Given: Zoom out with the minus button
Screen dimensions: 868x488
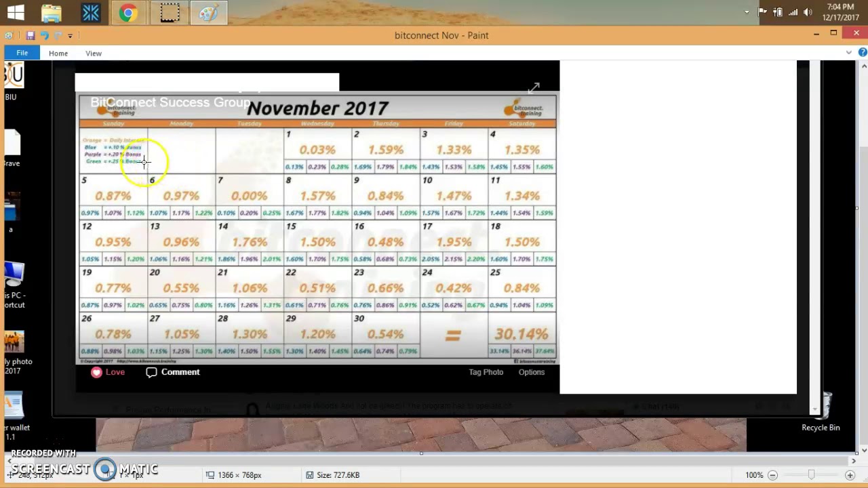Looking at the screenshot, I should click(x=772, y=475).
